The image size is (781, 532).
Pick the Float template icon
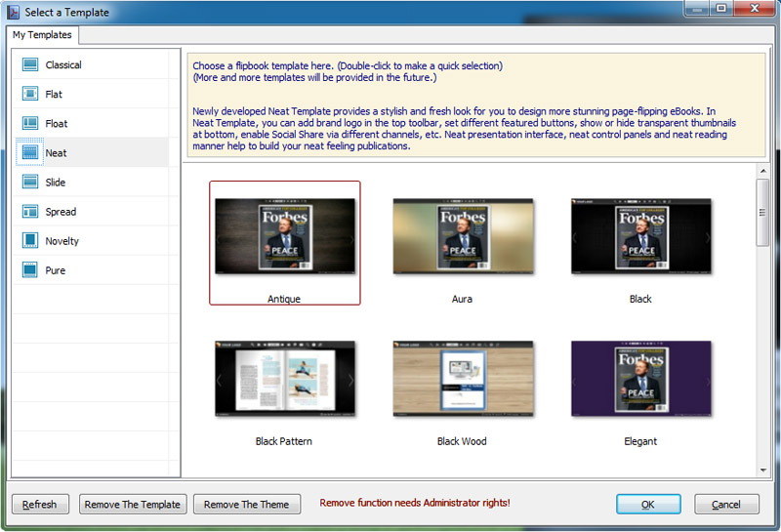point(29,123)
